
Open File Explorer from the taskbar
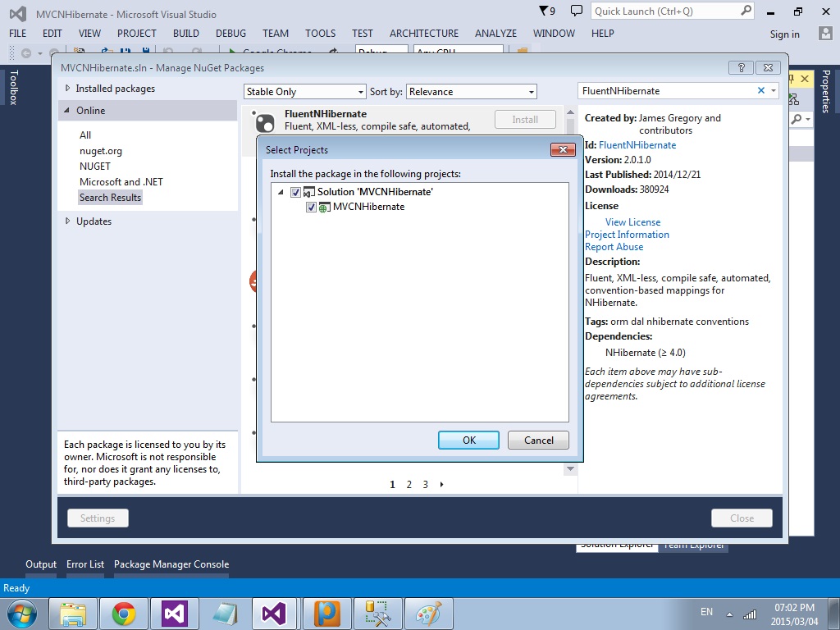tap(73, 614)
